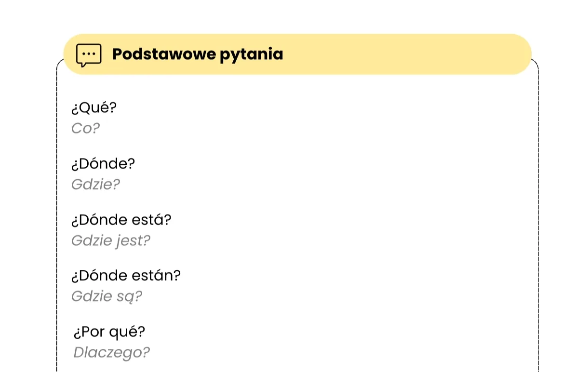Select the phrase ¿Por qué?
The width and height of the screenshot is (588, 372).
click(109, 332)
